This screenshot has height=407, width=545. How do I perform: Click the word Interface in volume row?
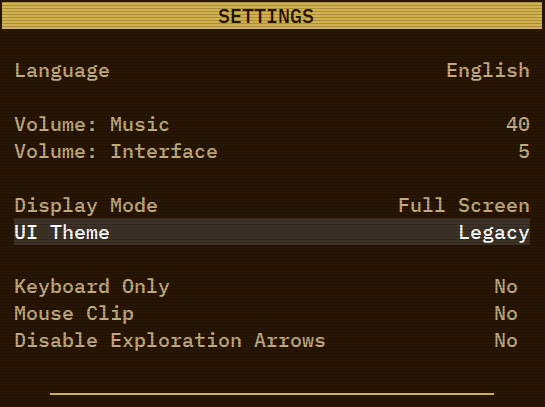[164, 152]
